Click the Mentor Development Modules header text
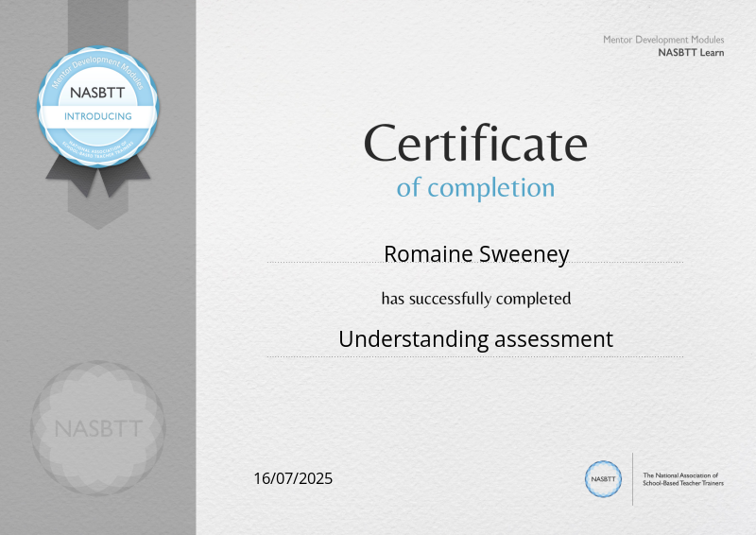Screen dimensions: 756x535 [x=663, y=40]
